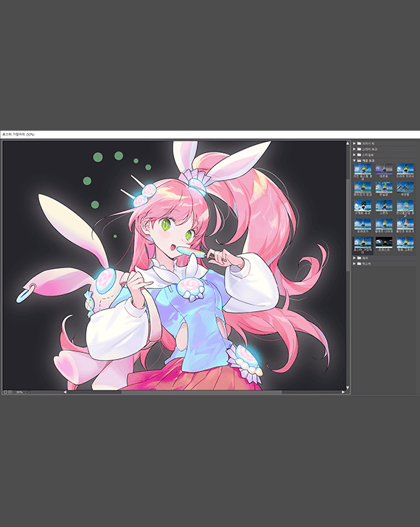The image size is (420, 527).
Task: Zoom out with the preview minus button
Action: click(x=5, y=392)
